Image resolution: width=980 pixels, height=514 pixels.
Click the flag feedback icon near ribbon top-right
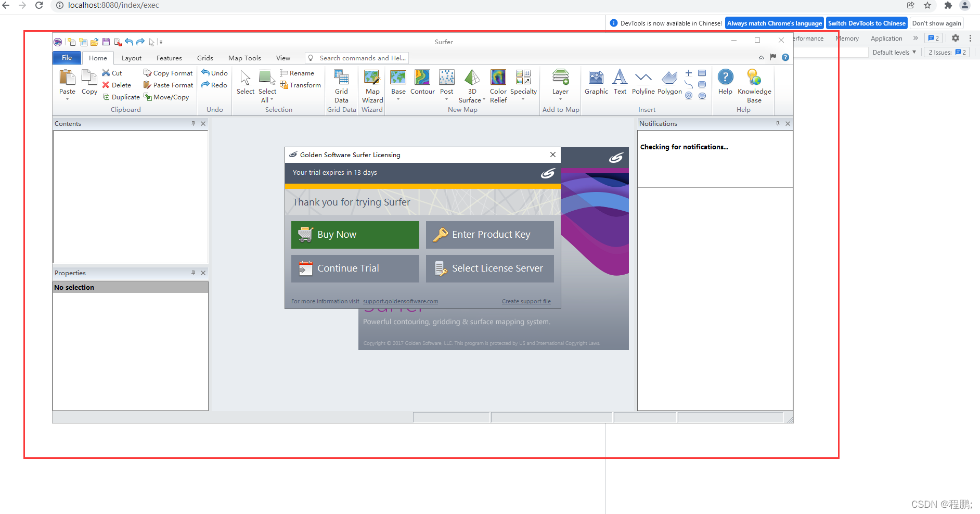click(x=773, y=57)
